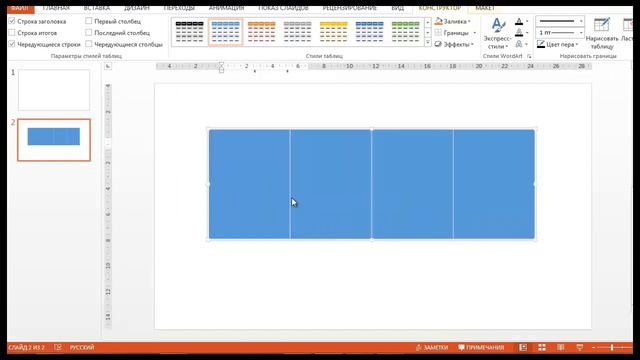Click the zoom out minus button

593,347
